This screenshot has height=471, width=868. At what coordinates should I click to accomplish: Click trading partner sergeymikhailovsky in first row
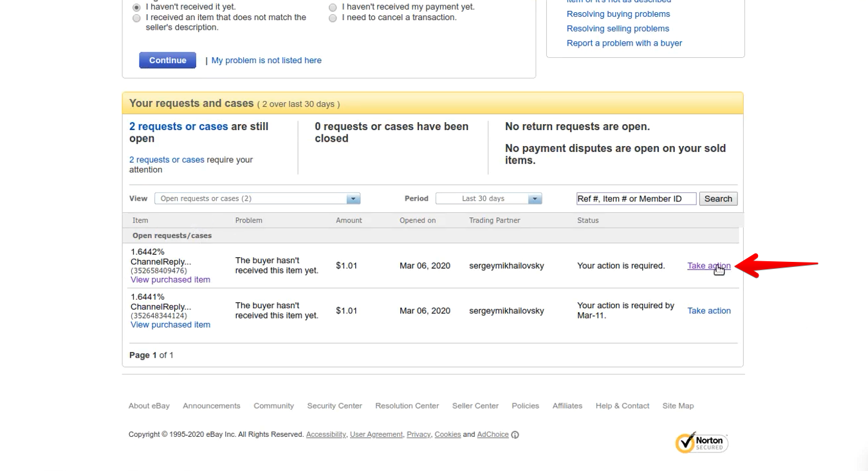coord(506,266)
